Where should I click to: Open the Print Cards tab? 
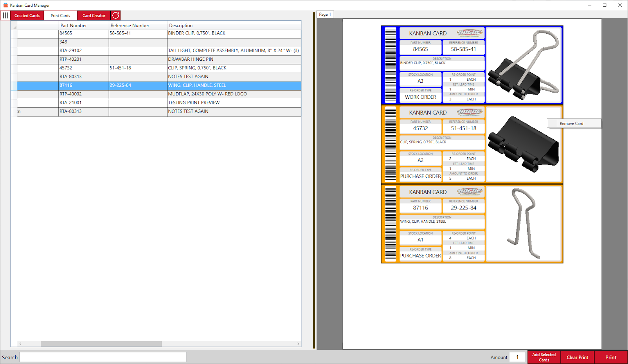(60, 16)
